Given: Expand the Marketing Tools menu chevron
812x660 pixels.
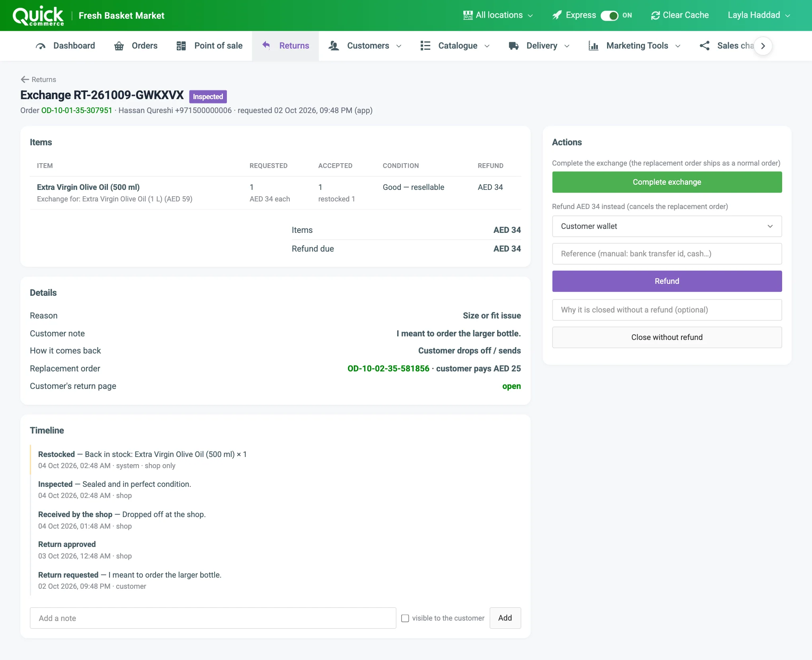Looking at the screenshot, I should [x=678, y=46].
